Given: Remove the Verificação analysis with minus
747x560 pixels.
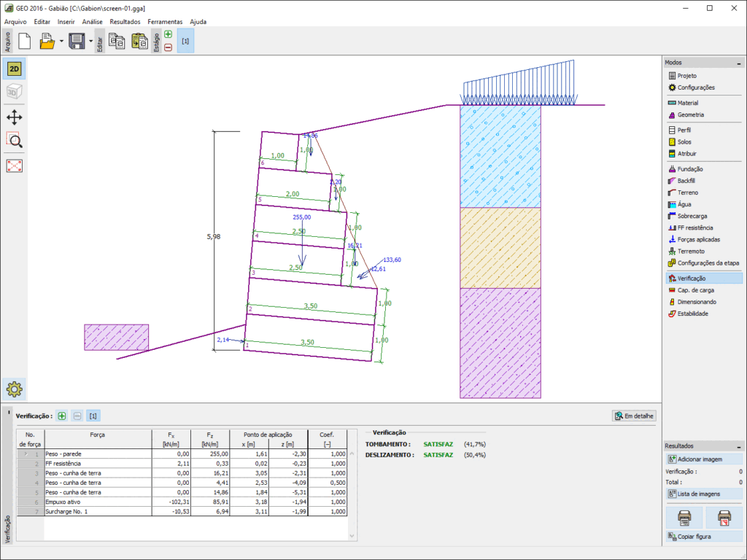Looking at the screenshot, I should pos(77,416).
